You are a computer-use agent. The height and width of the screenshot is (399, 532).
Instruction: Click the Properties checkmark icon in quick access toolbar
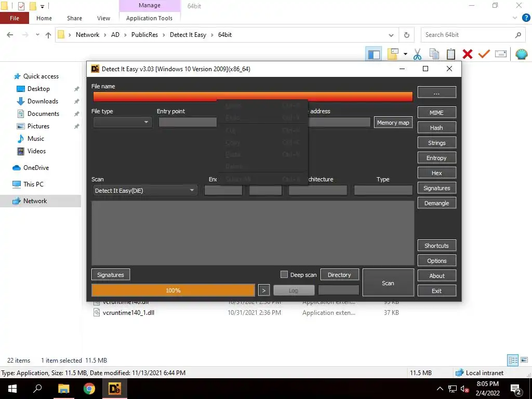(x=21, y=6)
